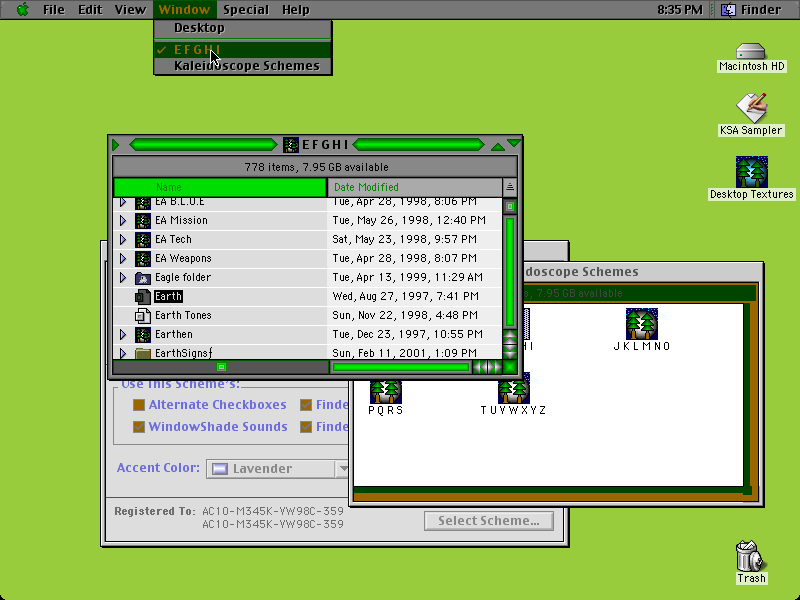Expand the EA Mission folder triangle
The width and height of the screenshot is (800, 600).
coord(123,220)
